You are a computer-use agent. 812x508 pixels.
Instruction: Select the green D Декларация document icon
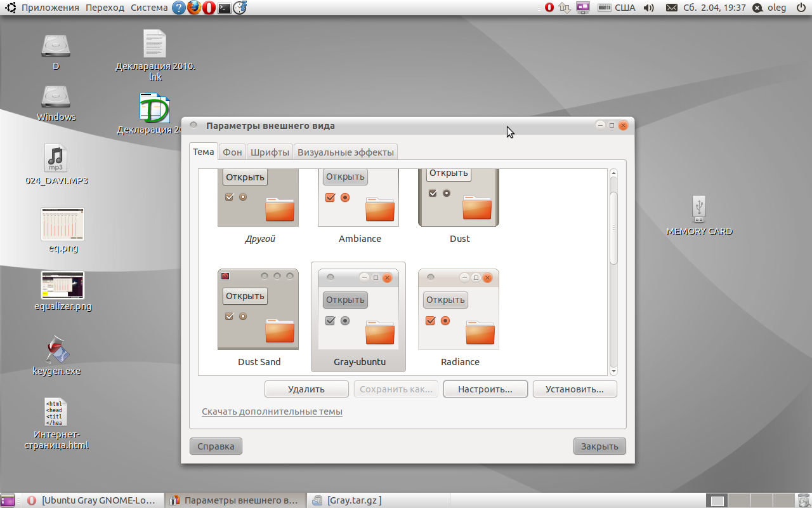click(x=154, y=109)
